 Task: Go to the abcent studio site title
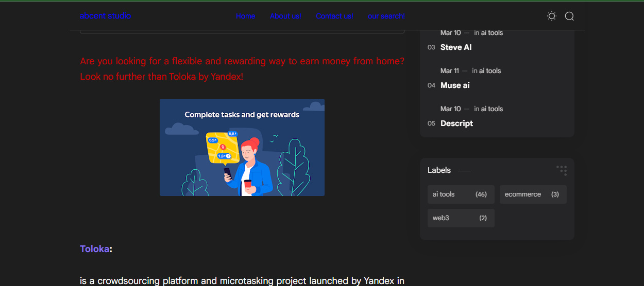(x=105, y=16)
